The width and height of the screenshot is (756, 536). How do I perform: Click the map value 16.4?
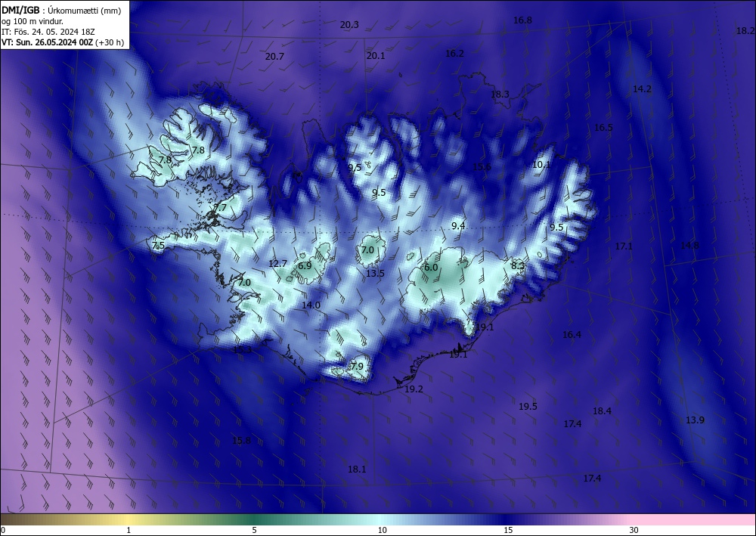[572, 334]
